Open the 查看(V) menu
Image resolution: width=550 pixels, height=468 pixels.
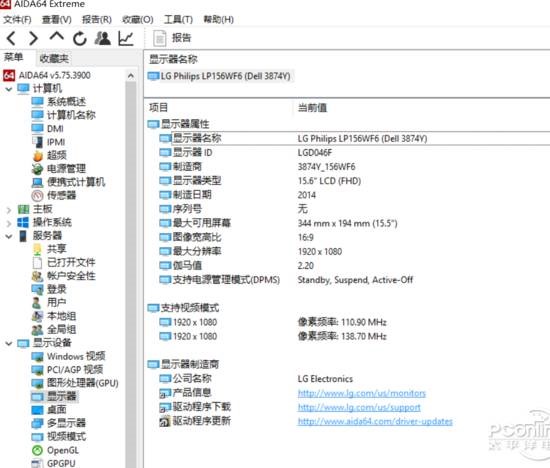56,19
